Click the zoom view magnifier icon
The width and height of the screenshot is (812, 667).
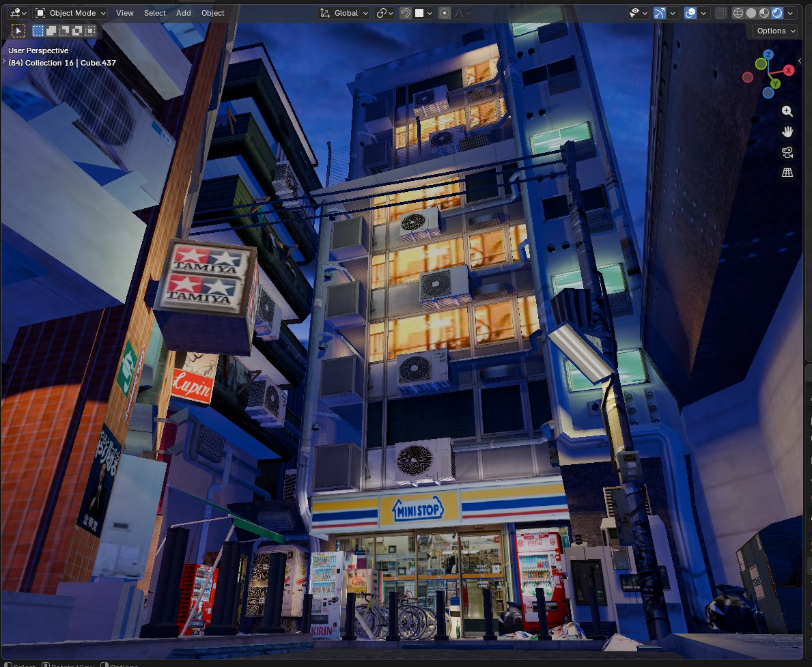pos(787,111)
